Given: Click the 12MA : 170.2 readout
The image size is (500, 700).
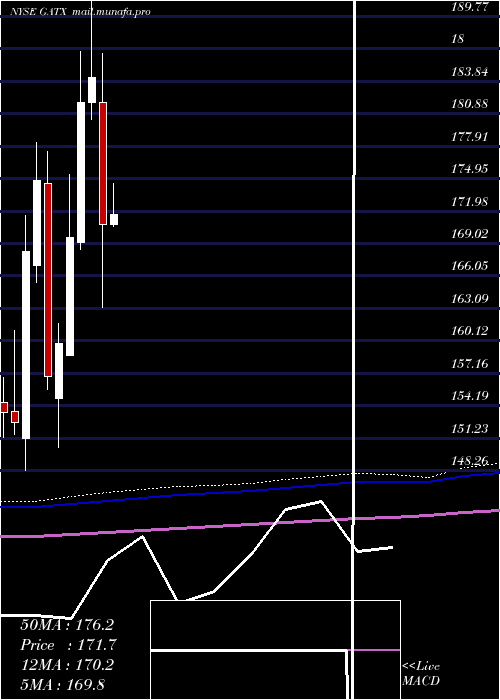Looking at the screenshot, I should pos(67,665).
